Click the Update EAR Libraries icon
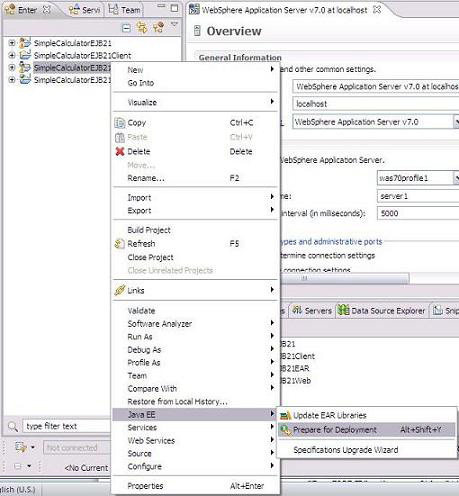The height and width of the screenshot is (496, 459). point(286,415)
